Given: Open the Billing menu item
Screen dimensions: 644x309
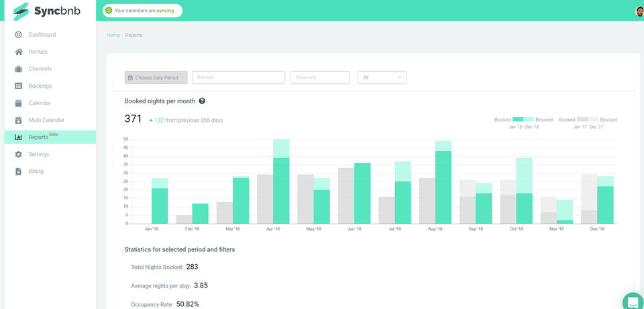Looking at the screenshot, I should click(50, 172).
